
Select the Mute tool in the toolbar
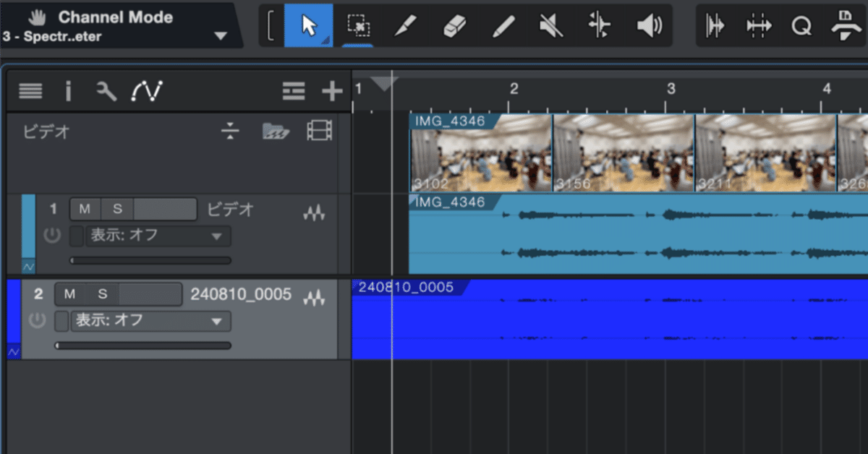[550, 24]
